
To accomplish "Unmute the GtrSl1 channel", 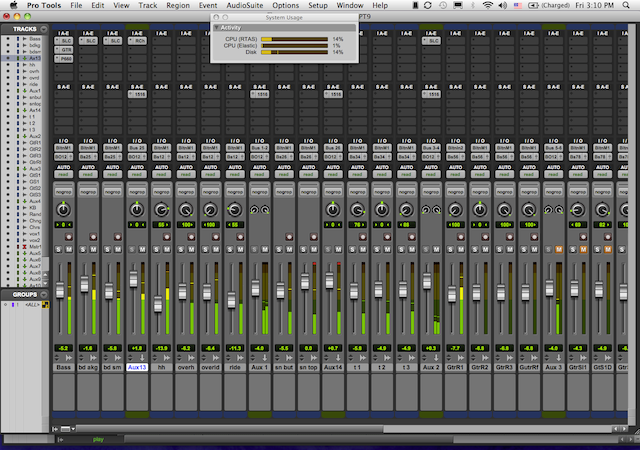I will pyautogui.click(x=583, y=249).
